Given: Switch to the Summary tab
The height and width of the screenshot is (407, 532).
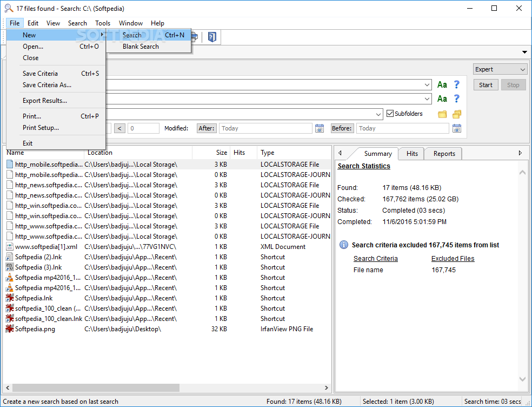Looking at the screenshot, I should pos(378,154).
